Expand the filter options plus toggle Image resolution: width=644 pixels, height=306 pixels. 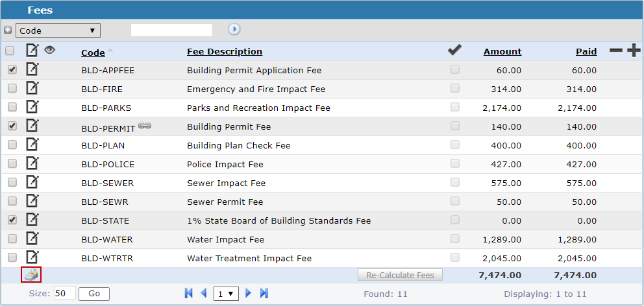8,30
